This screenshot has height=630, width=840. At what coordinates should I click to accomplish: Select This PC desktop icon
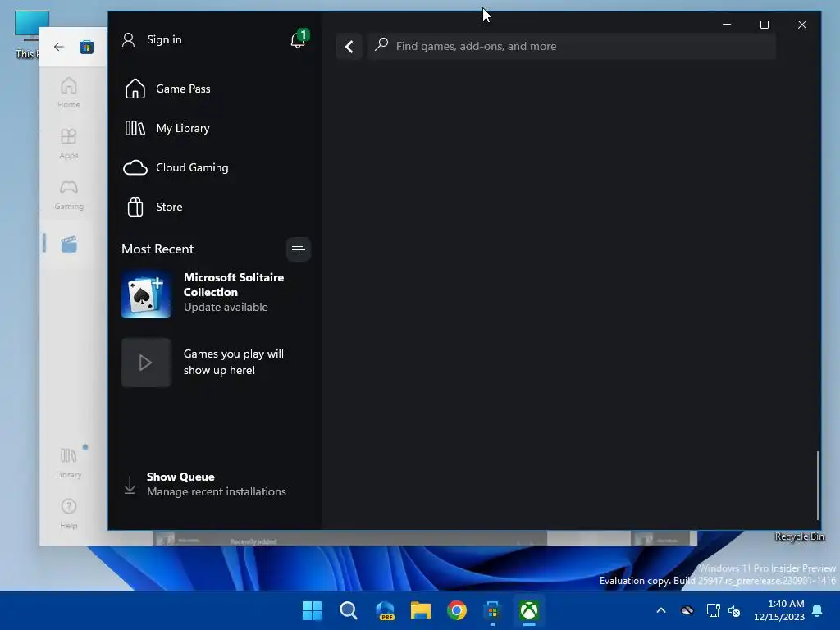[x=27, y=34]
